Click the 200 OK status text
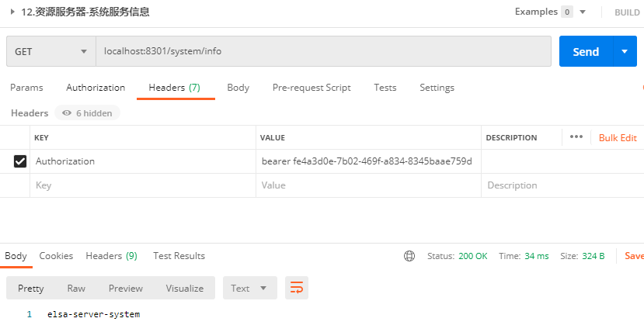The image size is (644, 332). [x=473, y=256]
